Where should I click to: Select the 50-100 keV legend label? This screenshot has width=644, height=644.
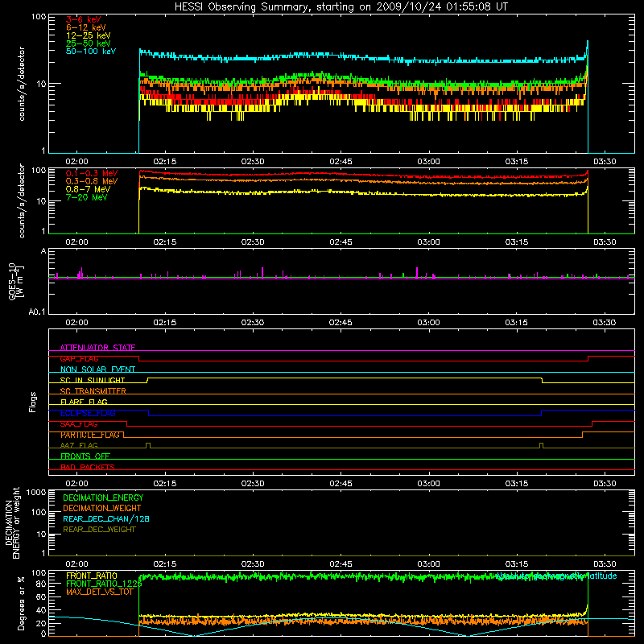pos(91,52)
